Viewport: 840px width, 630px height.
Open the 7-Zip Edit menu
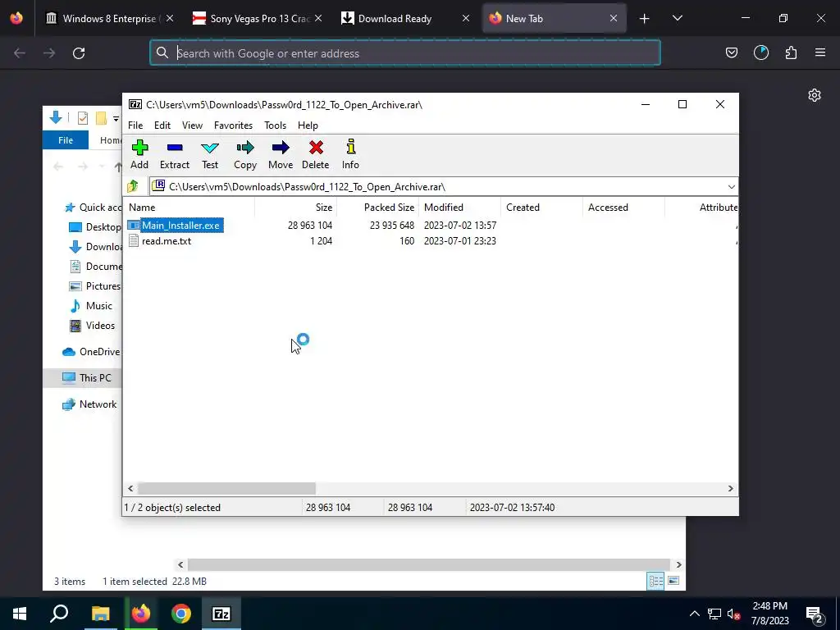pyautogui.click(x=162, y=126)
